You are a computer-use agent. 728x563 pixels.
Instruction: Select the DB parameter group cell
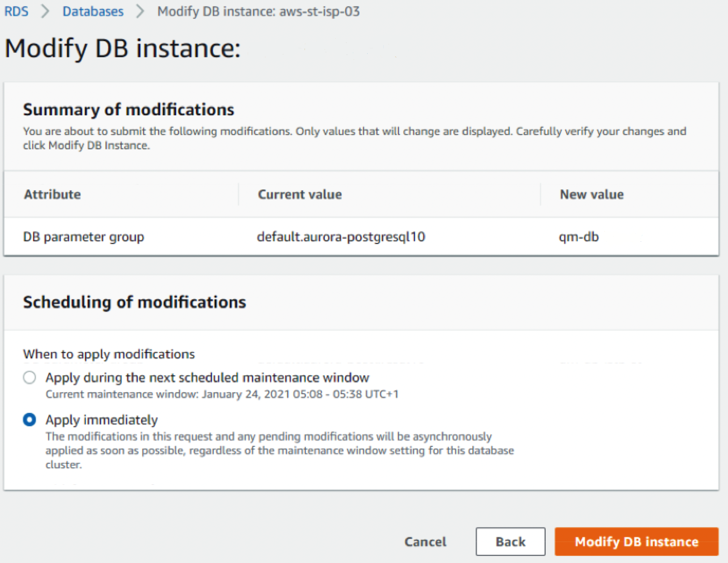[84, 237]
